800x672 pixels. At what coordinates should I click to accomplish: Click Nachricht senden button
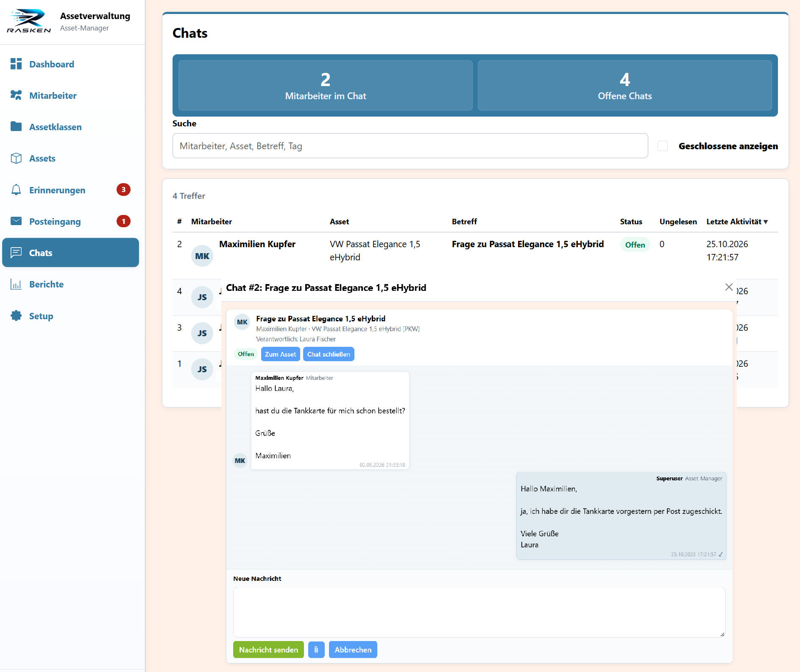(268, 650)
